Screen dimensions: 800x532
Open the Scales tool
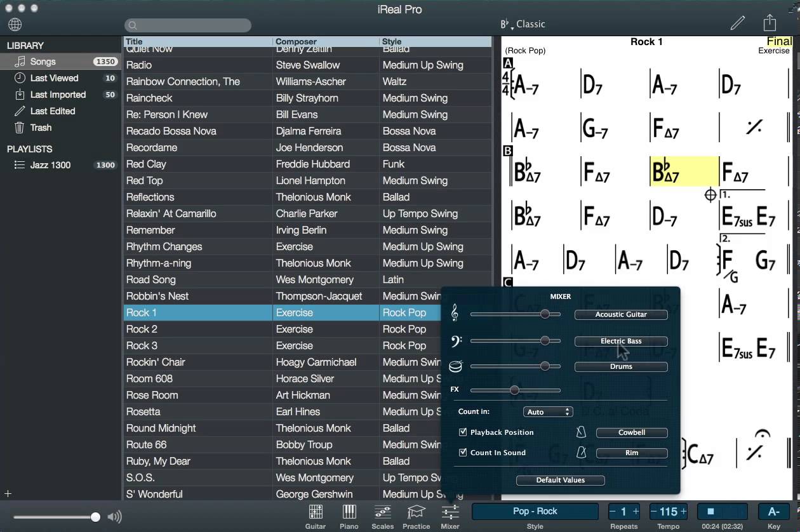pos(382,516)
